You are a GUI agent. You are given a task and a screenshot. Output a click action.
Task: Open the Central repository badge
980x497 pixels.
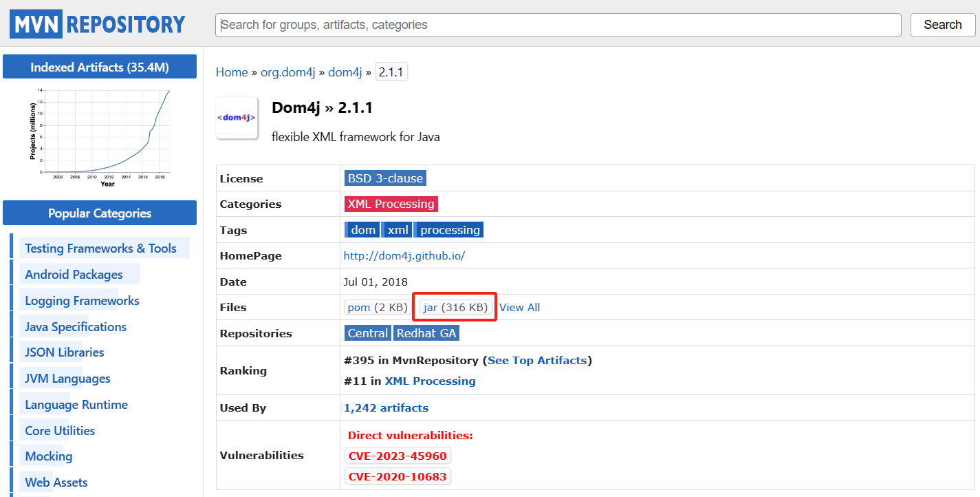click(x=368, y=333)
